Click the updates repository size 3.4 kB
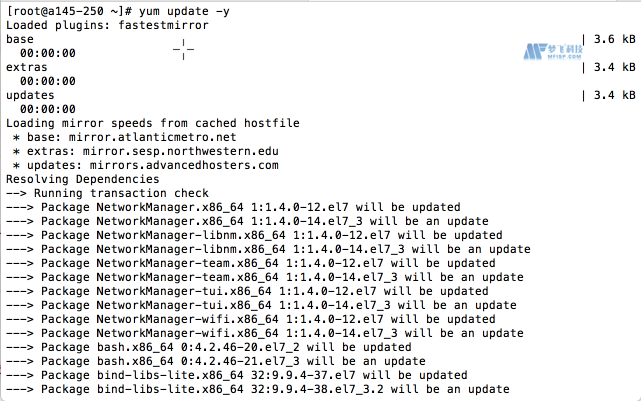 pyautogui.click(x=614, y=95)
